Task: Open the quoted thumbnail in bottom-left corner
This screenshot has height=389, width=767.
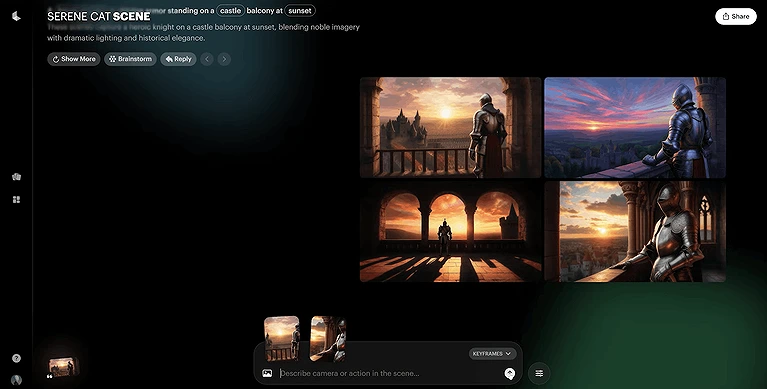Action: tap(63, 367)
